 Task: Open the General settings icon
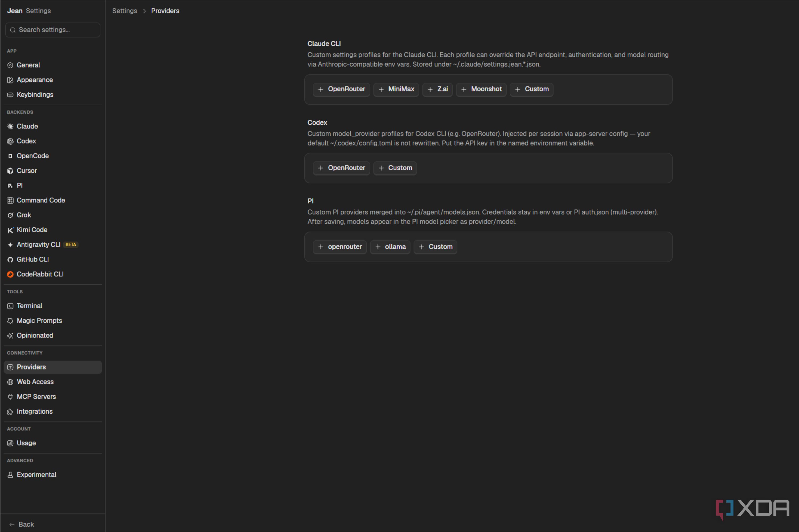tap(10, 65)
